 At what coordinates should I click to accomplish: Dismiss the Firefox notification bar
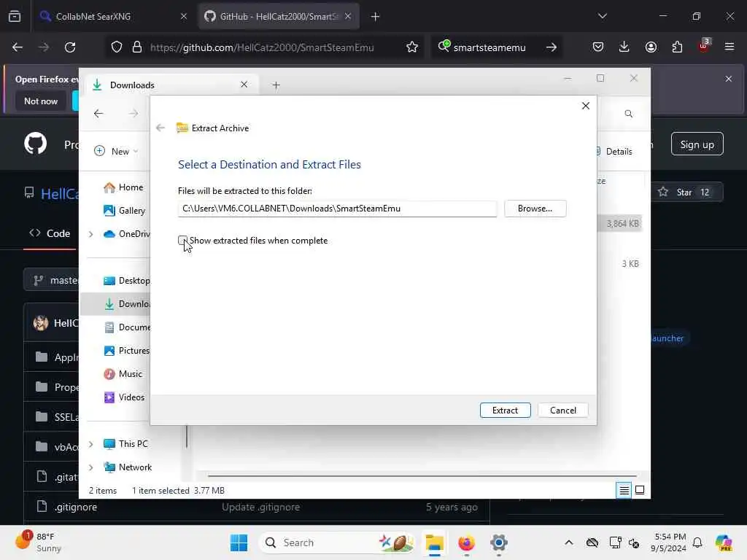tap(729, 79)
